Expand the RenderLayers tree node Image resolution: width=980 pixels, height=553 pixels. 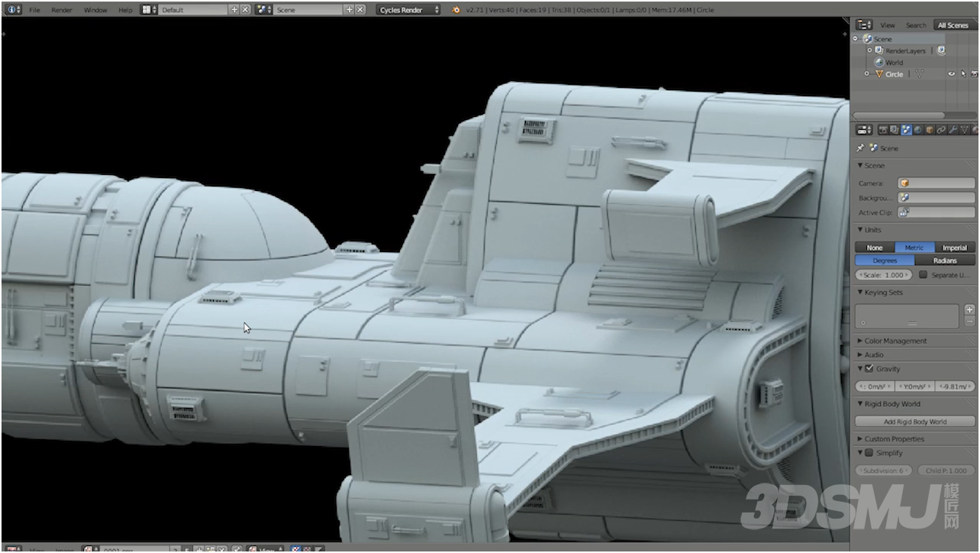[x=869, y=50]
